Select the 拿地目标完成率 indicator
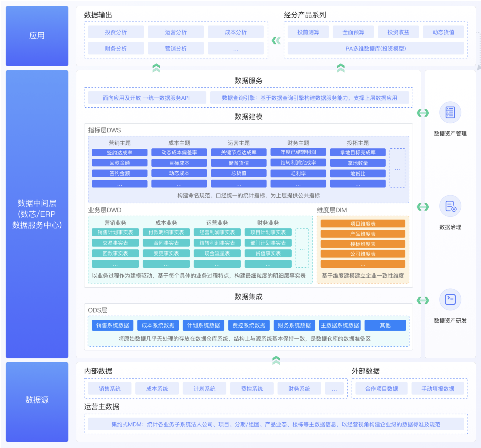481x448 pixels. pyautogui.click(x=358, y=152)
